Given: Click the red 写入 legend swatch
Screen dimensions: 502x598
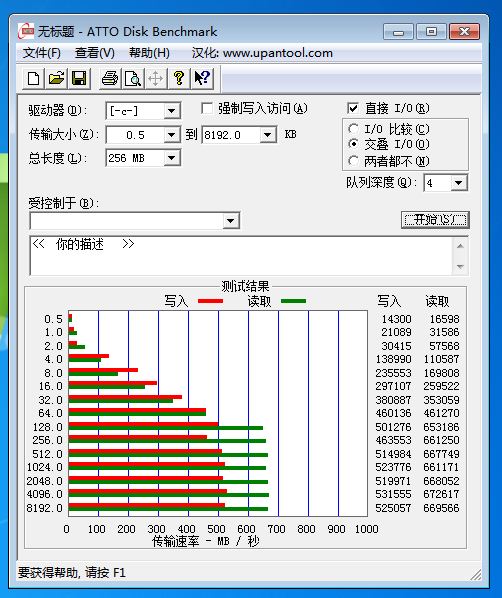Looking at the screenshot, I should tap(210, 301).
